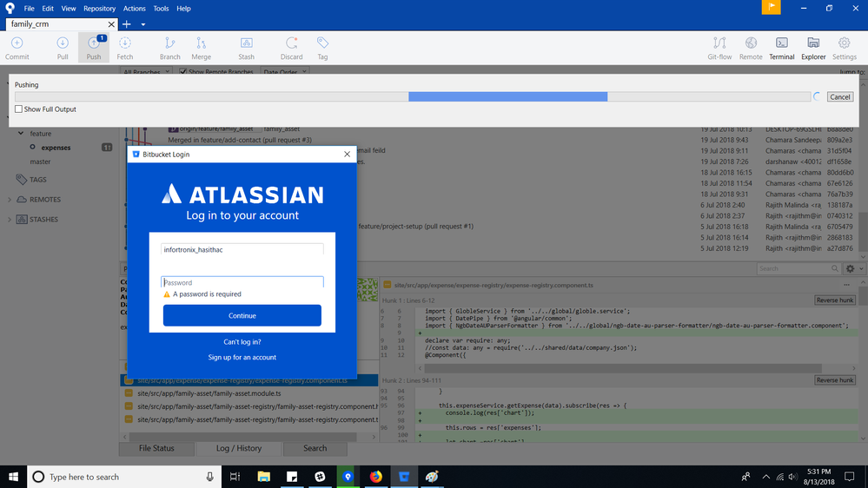Screen dimensions: 868x488
Task: Open the File menu
Action: tap(29, 9)
